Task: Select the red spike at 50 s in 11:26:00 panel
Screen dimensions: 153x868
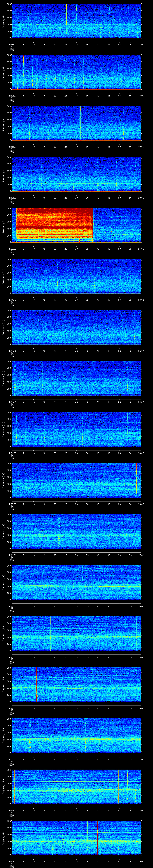Action: 119,531
